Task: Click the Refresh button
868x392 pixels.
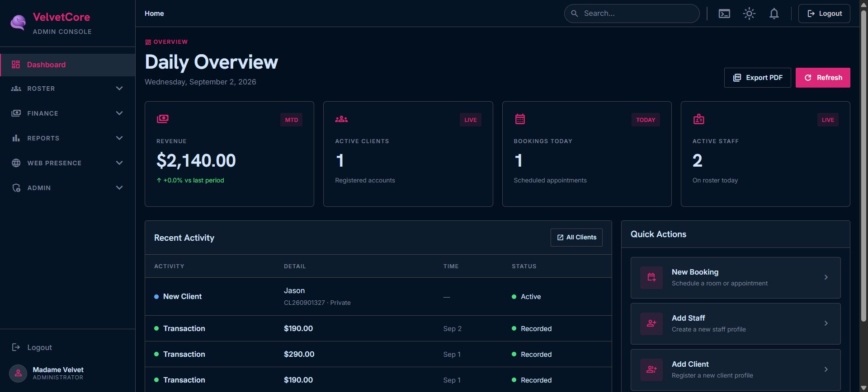Action: click(x=823, y=78)
